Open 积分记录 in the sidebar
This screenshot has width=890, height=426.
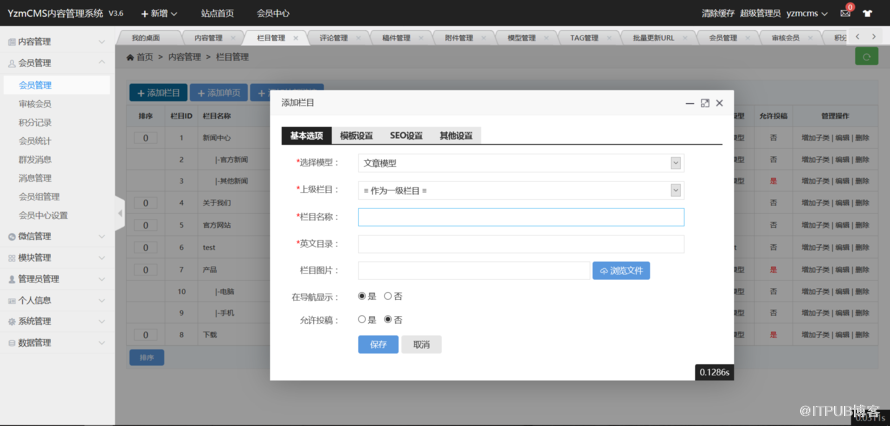[x=35, y=123]
